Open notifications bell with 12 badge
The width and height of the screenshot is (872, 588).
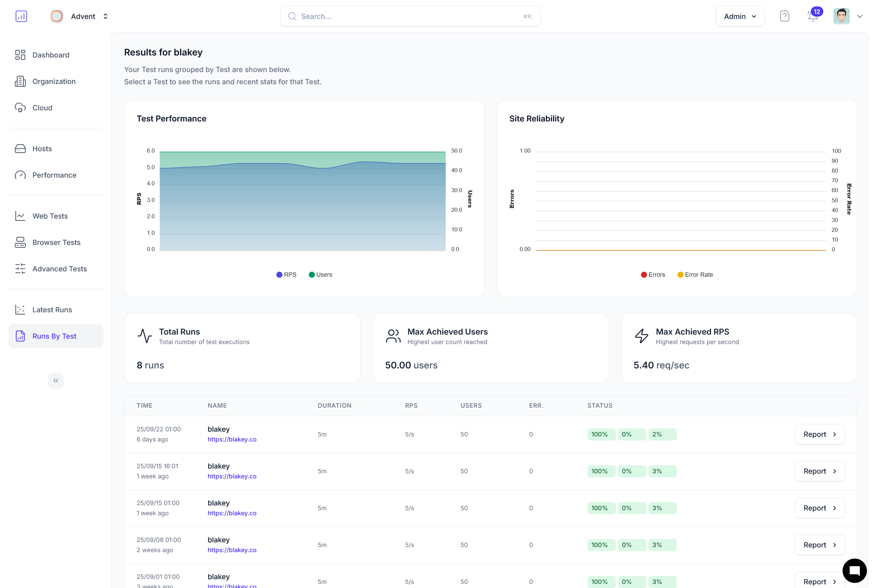pos(812,16)
